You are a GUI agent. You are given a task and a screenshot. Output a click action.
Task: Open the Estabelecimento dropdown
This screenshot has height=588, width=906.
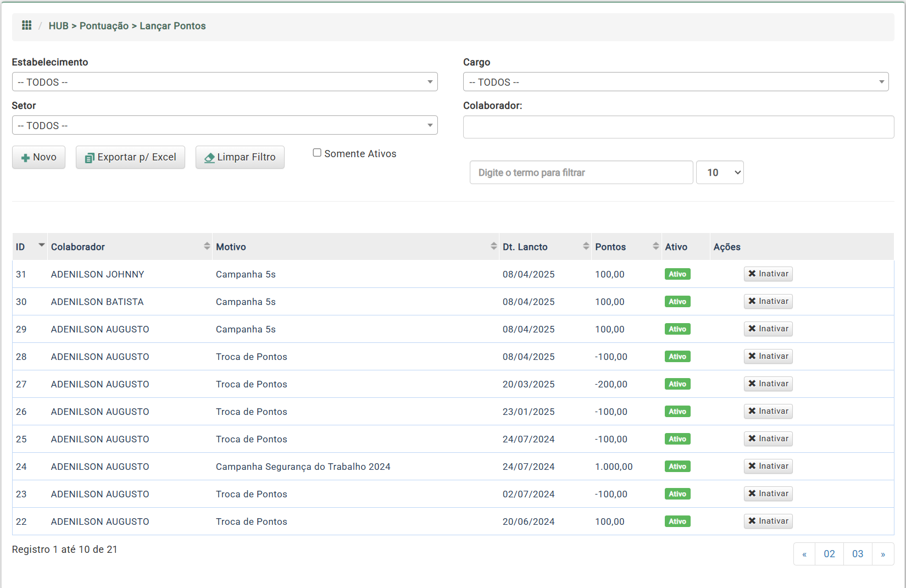pos(225,82)
